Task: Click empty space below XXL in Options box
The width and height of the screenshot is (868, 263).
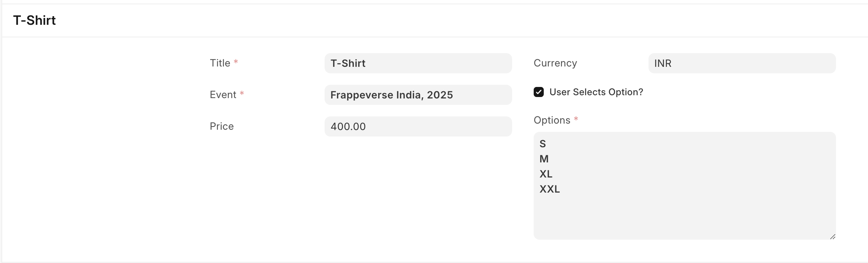Action: (x=684, y=216)
